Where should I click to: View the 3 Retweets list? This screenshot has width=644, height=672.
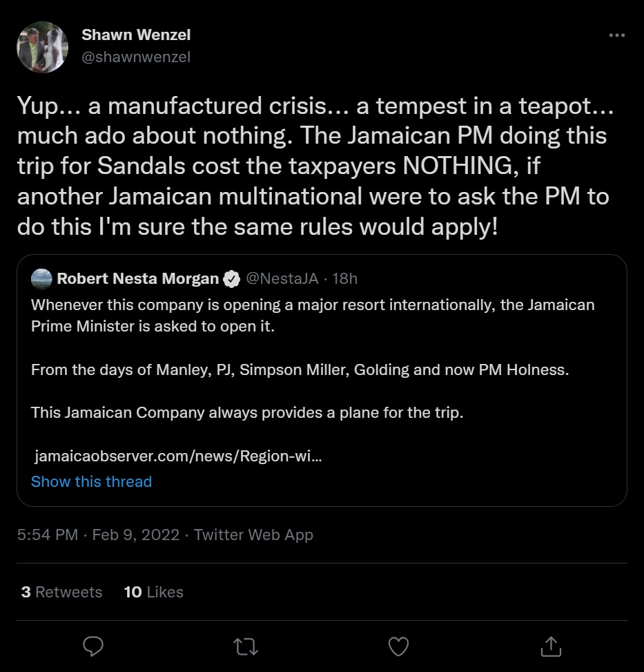pos(61,592)
